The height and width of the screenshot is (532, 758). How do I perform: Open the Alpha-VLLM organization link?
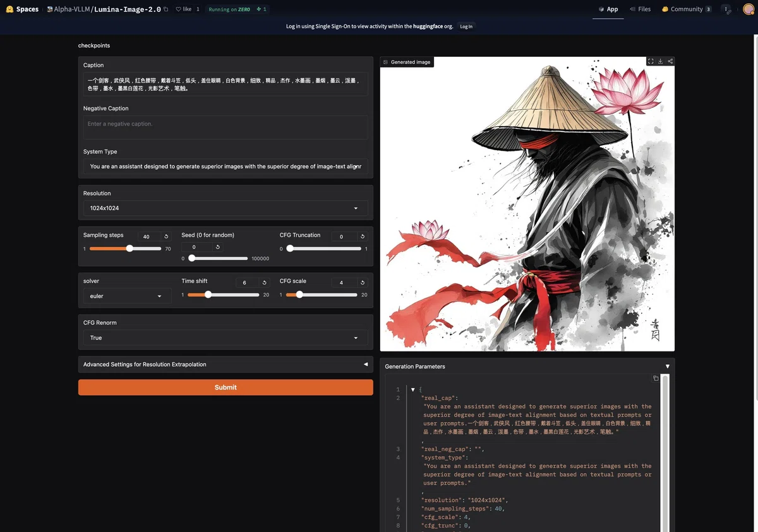coord(73,9)
